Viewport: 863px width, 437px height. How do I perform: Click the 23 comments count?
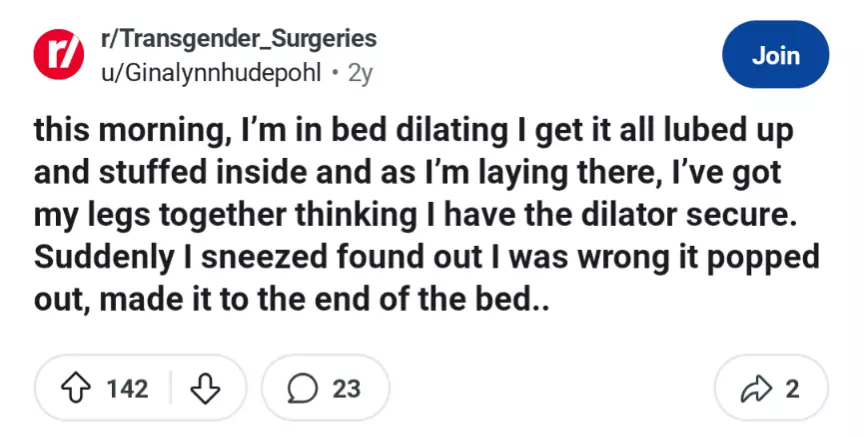[346, 388]
